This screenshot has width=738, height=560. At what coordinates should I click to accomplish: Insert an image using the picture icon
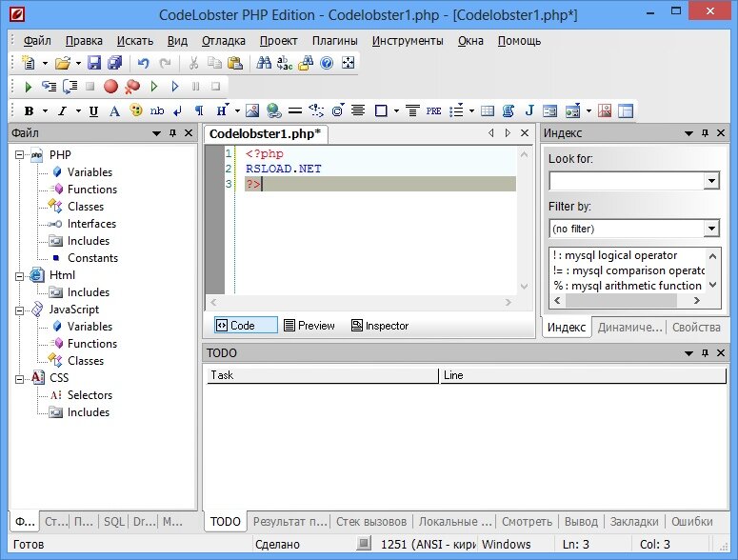coord(252,111)
